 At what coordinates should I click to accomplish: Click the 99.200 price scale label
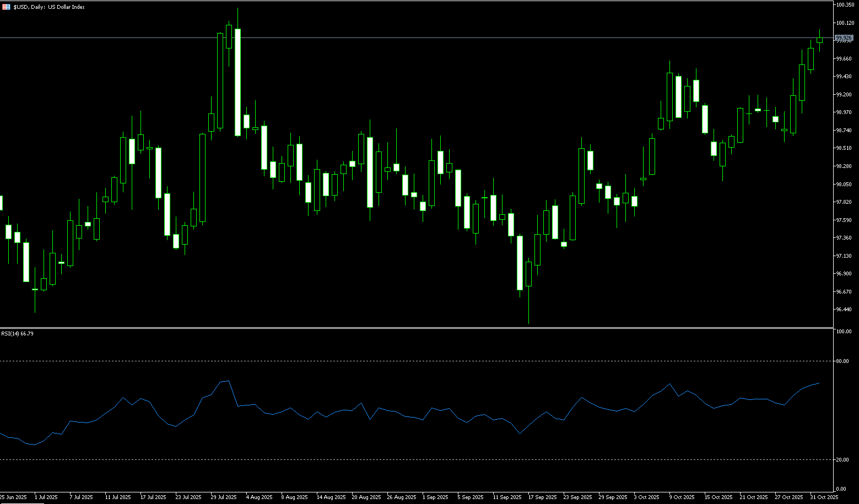click(844, 95)
